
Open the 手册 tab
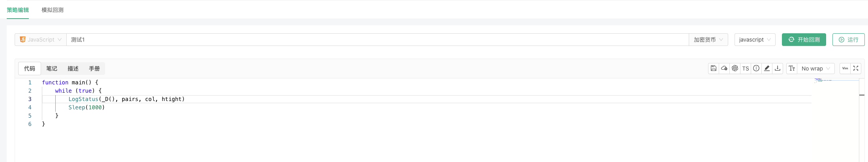[x=94, y=69]
